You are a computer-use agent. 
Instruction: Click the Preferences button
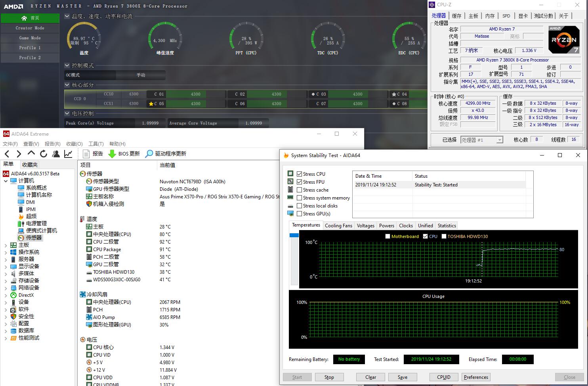coord(476,377)
